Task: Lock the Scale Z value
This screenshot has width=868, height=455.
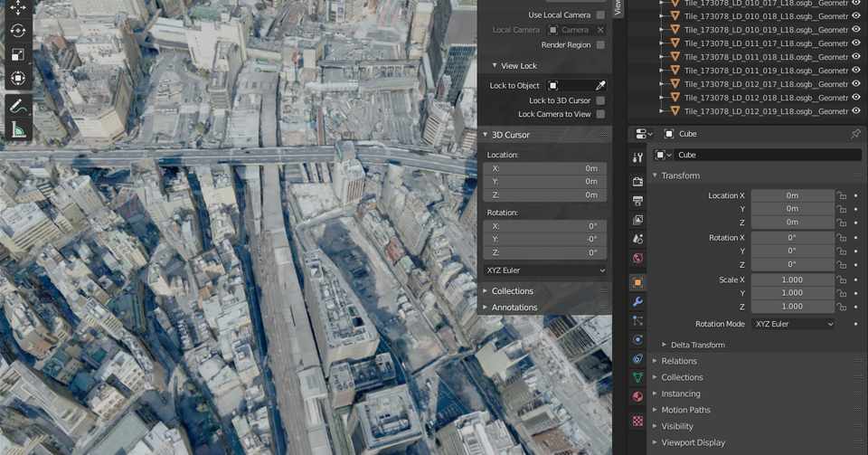Action: click(842, 307)
